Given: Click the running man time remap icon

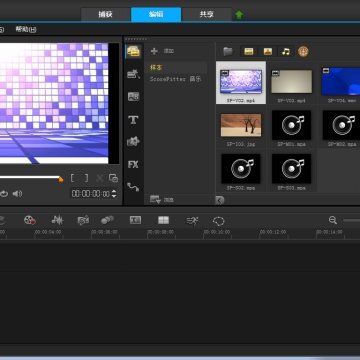Looking at the screenshot, I should (192, 220).
